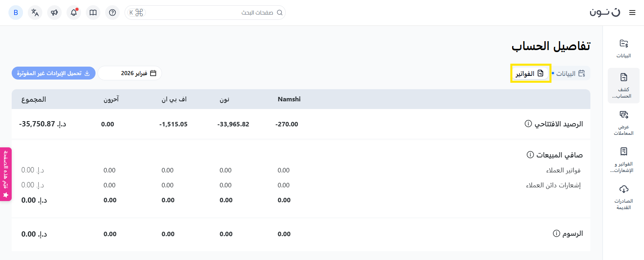
Task: Open the hamburger menu icon
Action: [632, 13]
